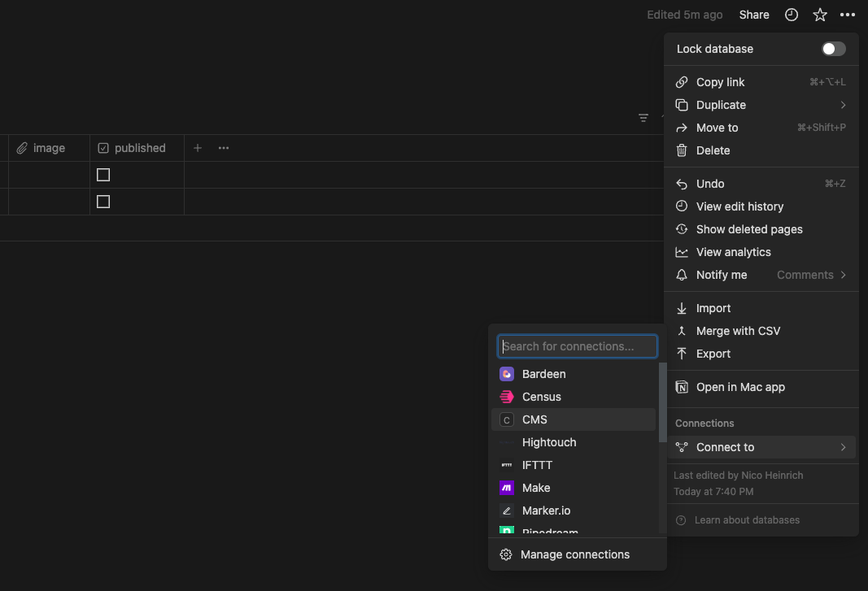Click the Make connection's purple icon
868x591 pixels.
[508, 487]
